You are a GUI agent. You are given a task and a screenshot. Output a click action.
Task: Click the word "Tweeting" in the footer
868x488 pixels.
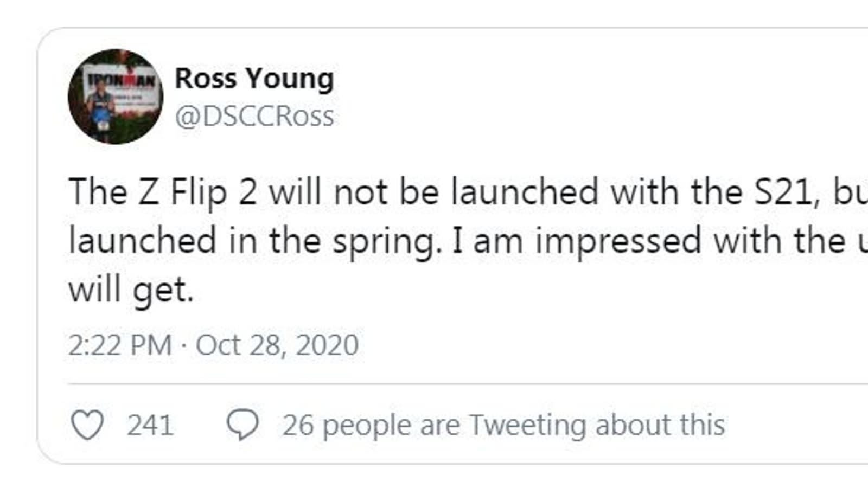(x=527, y=425)
